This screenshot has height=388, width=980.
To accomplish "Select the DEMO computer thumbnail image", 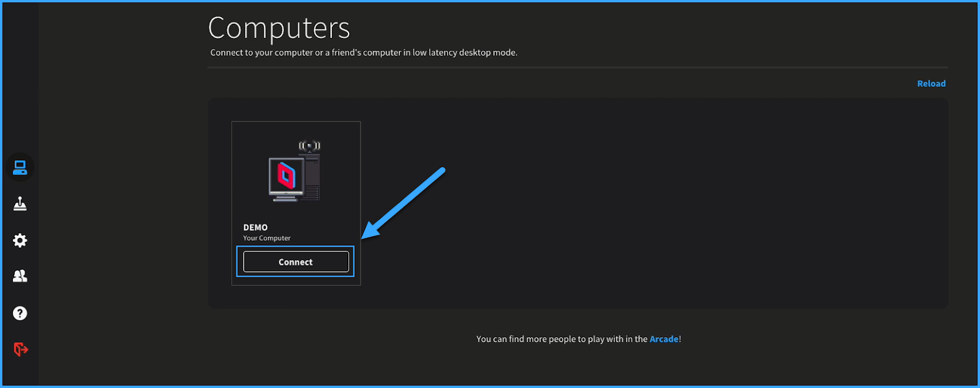I will click(x=295, y=171).
